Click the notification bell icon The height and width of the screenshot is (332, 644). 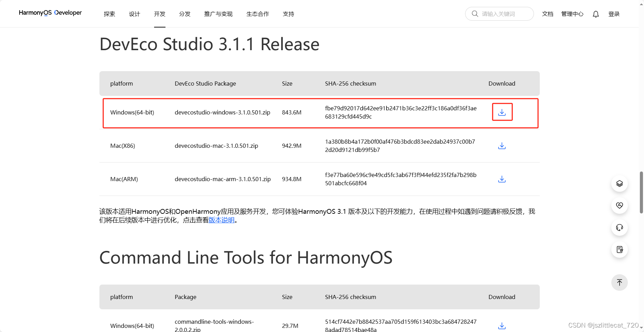click(x=596, y=14)
